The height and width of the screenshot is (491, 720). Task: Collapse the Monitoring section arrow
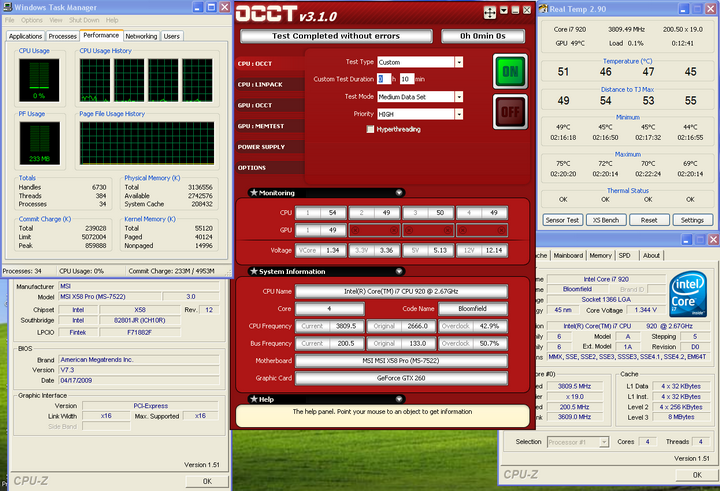(x=399, y=192)
